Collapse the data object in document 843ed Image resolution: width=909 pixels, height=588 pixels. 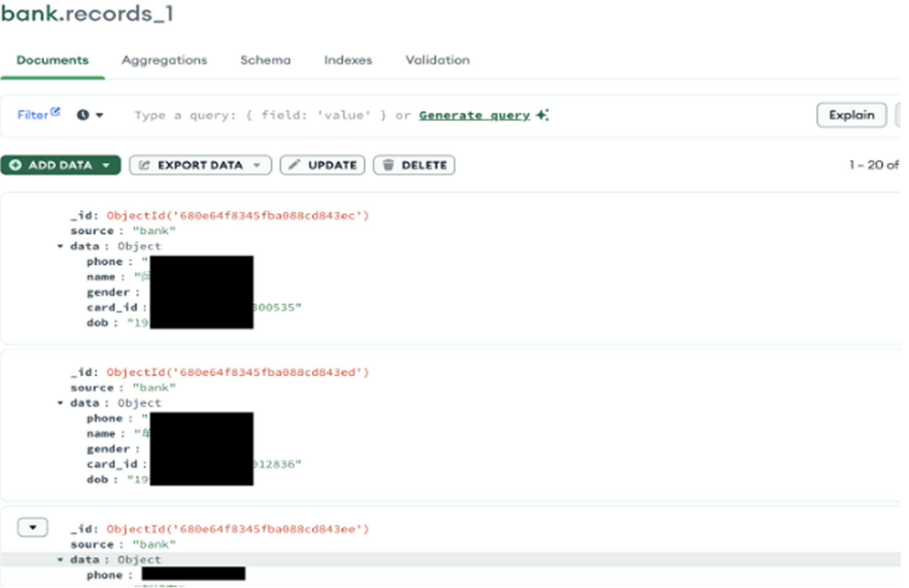(60, 403)
